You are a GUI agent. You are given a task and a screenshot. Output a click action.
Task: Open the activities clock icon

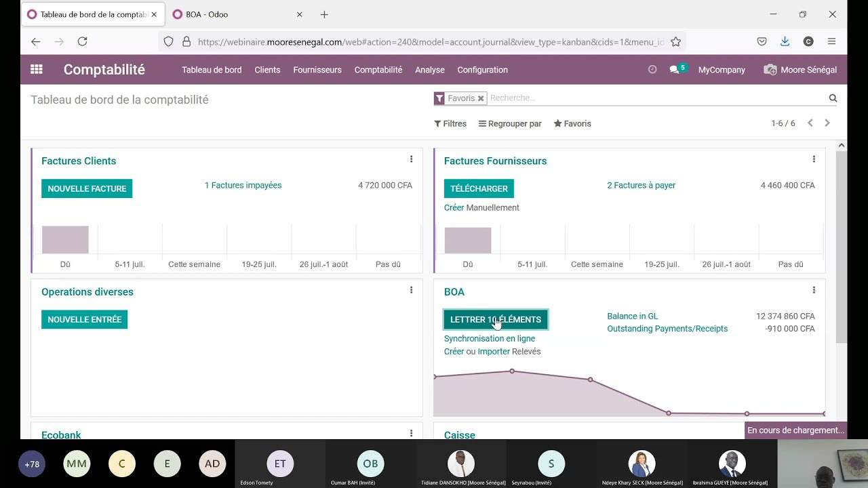652,69
